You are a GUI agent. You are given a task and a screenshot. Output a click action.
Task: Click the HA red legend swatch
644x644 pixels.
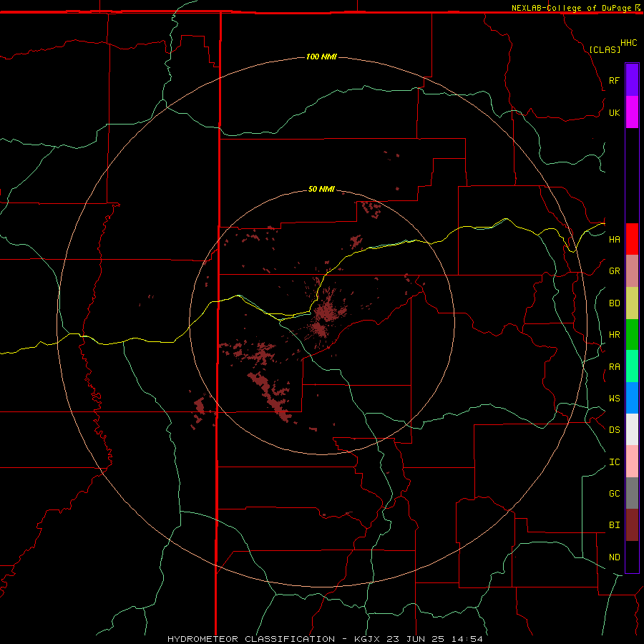click(x=632, y=239)
